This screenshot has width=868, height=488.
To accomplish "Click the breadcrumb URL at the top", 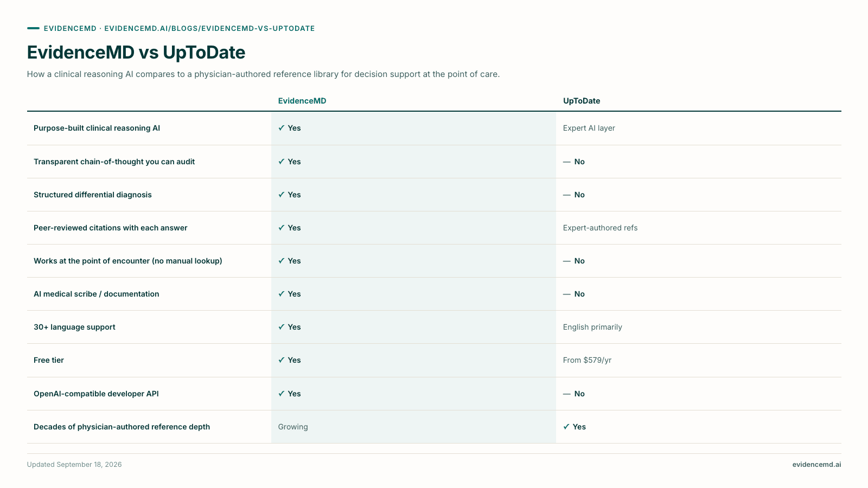I will pos(209,28).
